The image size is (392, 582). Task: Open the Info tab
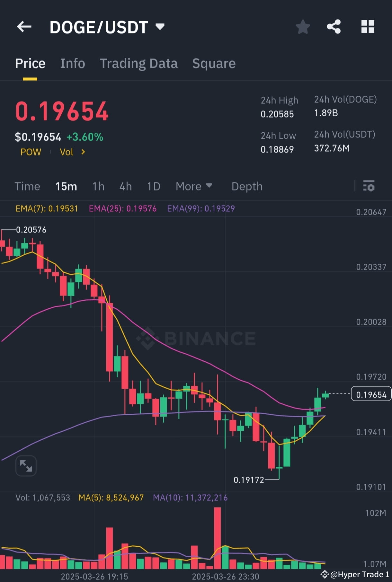point(72,63)
